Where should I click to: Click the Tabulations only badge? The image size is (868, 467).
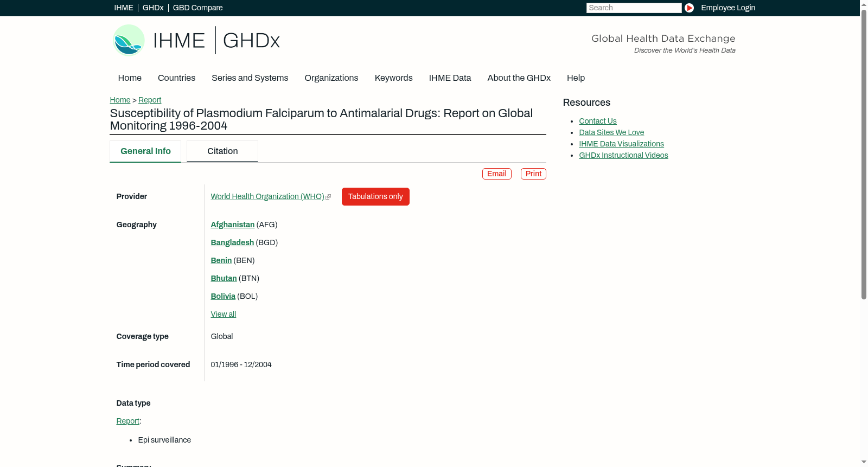point(375,196)
